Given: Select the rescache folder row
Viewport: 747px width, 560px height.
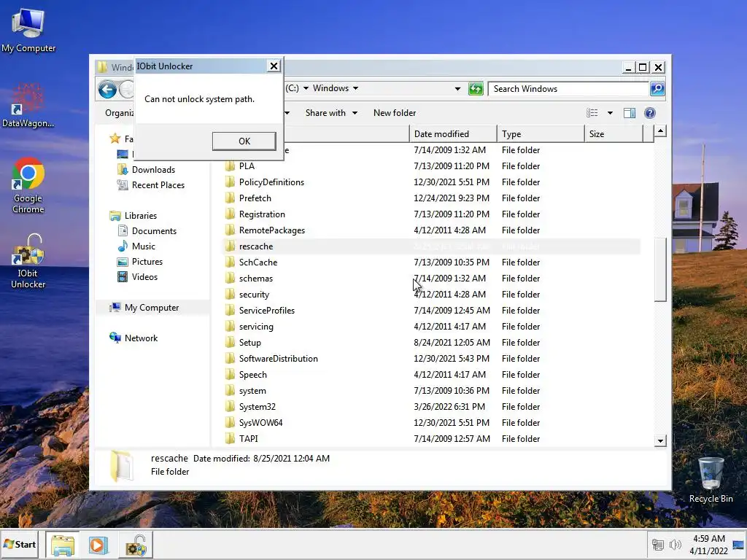Looking at the screenshot, I should pos(431,246).
